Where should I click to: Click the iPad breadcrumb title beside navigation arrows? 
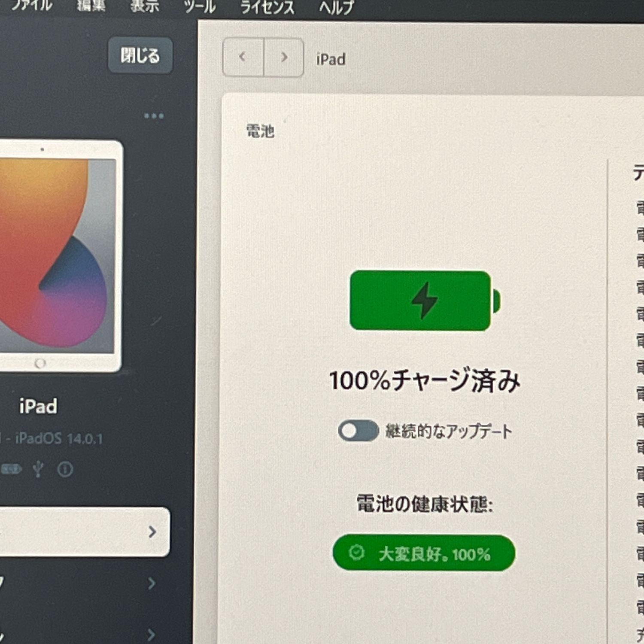coord(331,59)
